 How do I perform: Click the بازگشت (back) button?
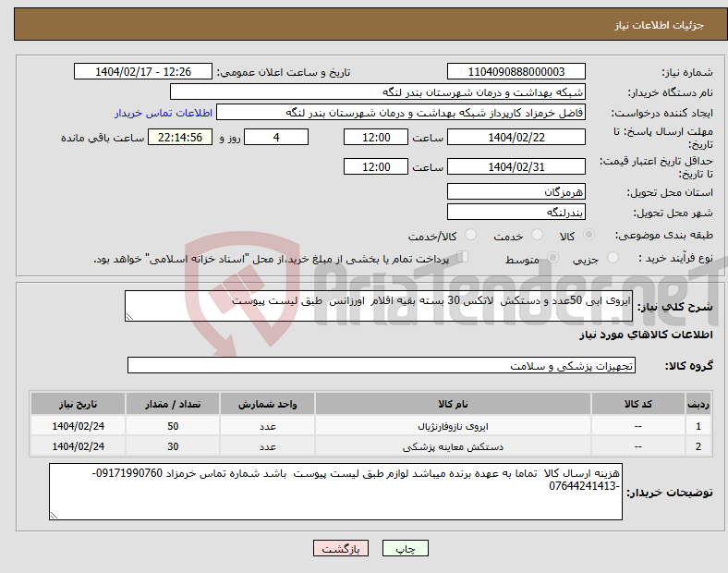click(340, 548)
